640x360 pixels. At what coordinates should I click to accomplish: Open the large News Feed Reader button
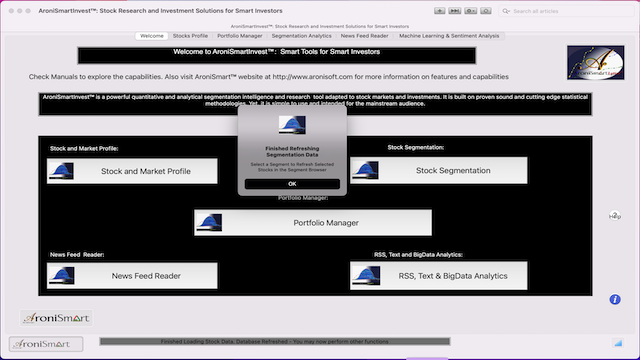(132, 276)
